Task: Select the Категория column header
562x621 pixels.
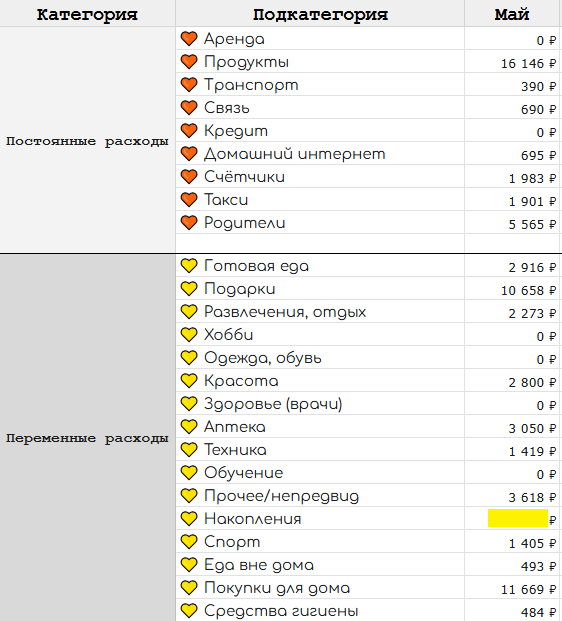Action: click(x=87, y=14)
